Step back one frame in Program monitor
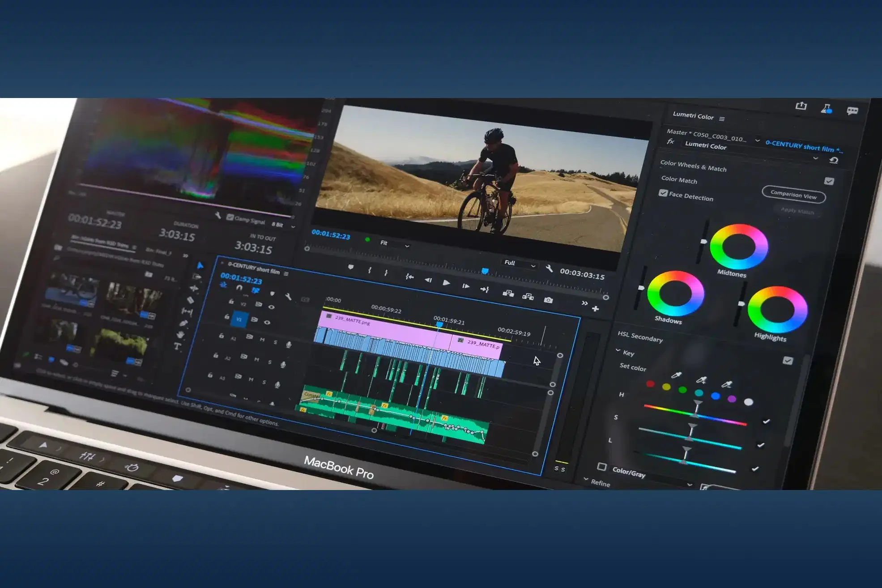The height and width of the screenshot is (588, 882). pyautogui.click(x=428, y=280)
